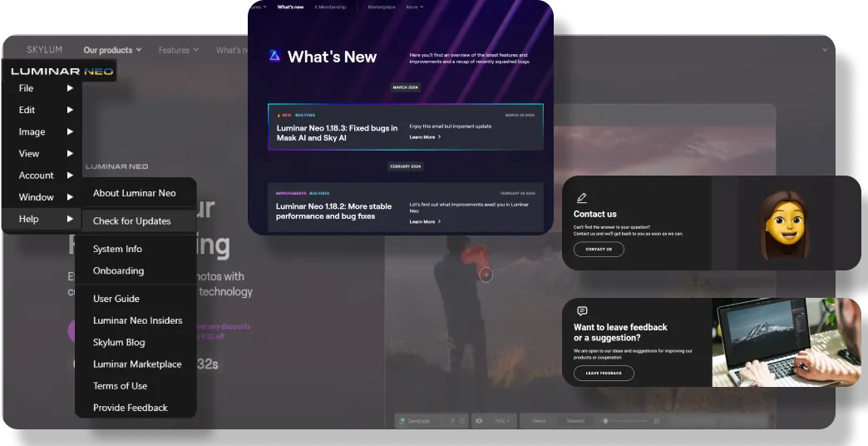Open the Marketplace tab in the top navigation
The image size is (868, 446).
382,7
